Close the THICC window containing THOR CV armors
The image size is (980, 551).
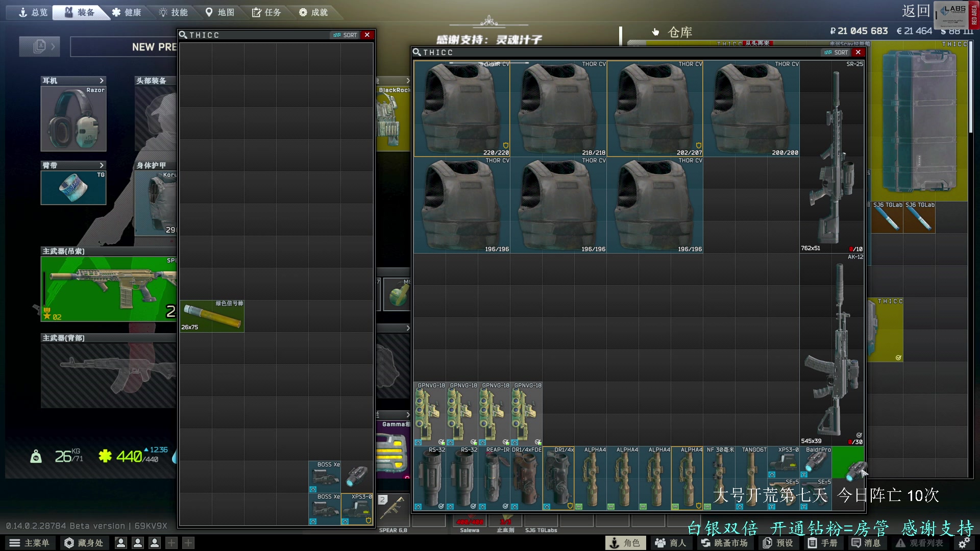858,52
